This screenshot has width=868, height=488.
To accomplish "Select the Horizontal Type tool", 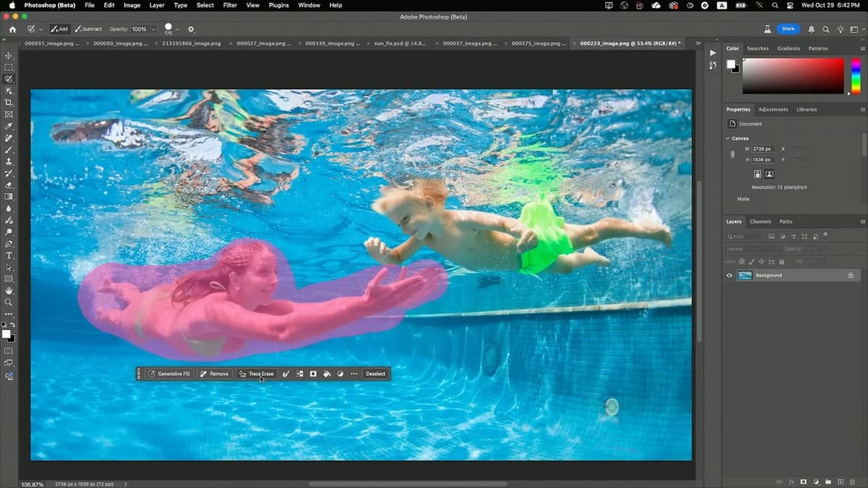I will coord(9,256).
